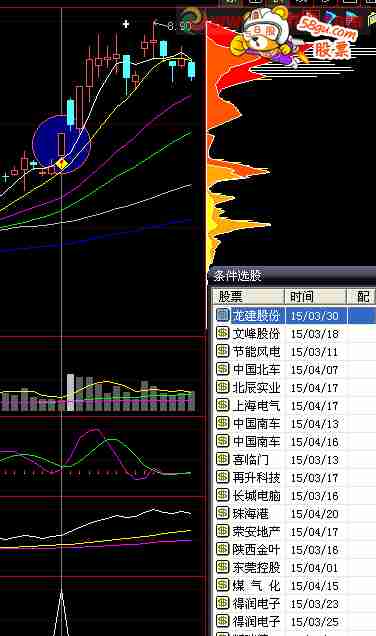Sort list by 时间 column header
376x636 pixels.
click(316, 297)
